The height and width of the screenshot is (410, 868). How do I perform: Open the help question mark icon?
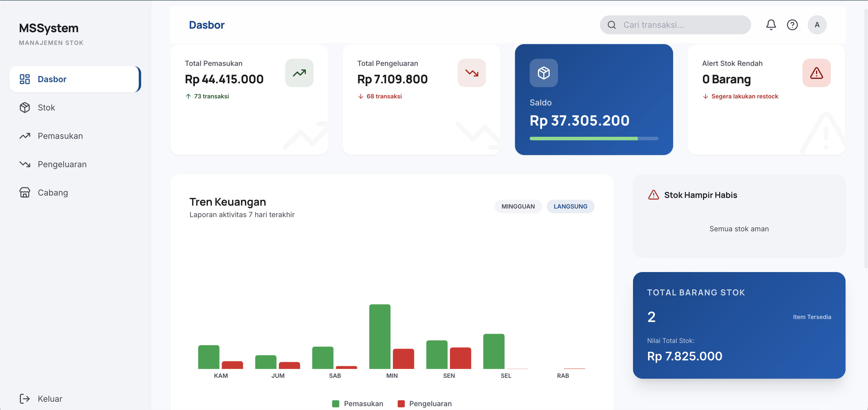point(792,25)
